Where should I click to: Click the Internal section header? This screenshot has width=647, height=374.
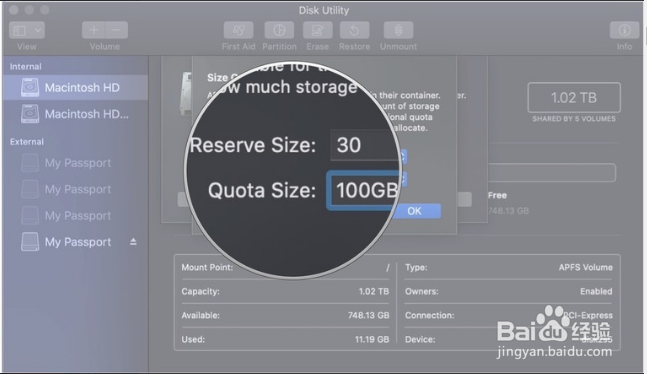pyautogui.click(x=26, y=66)
